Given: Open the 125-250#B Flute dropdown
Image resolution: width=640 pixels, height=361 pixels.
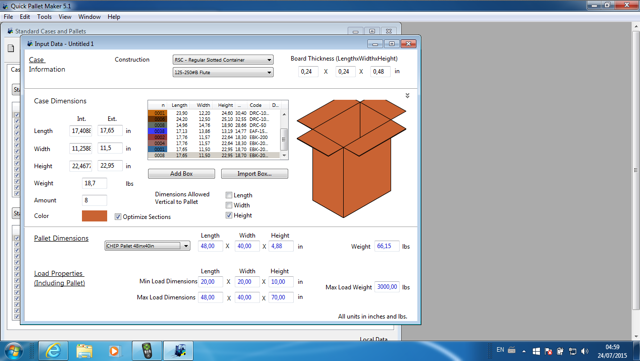Looking at the screenshot, I should (223, 72).
